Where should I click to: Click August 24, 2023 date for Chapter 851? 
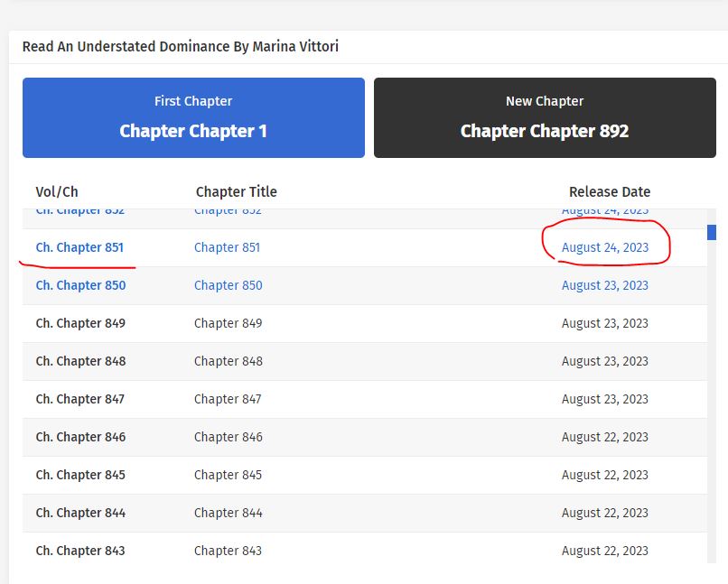(604, 247)
